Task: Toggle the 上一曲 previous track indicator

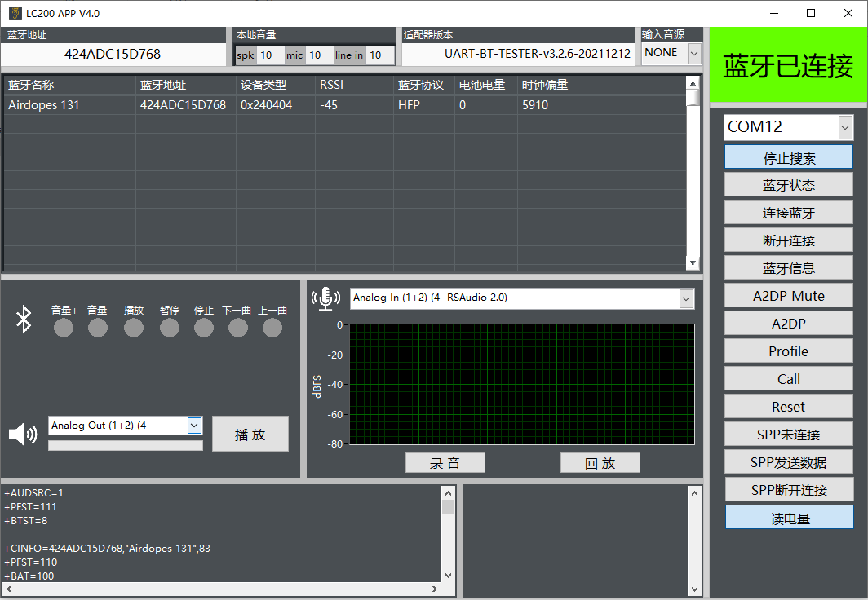Action: (x=272, y=328)
